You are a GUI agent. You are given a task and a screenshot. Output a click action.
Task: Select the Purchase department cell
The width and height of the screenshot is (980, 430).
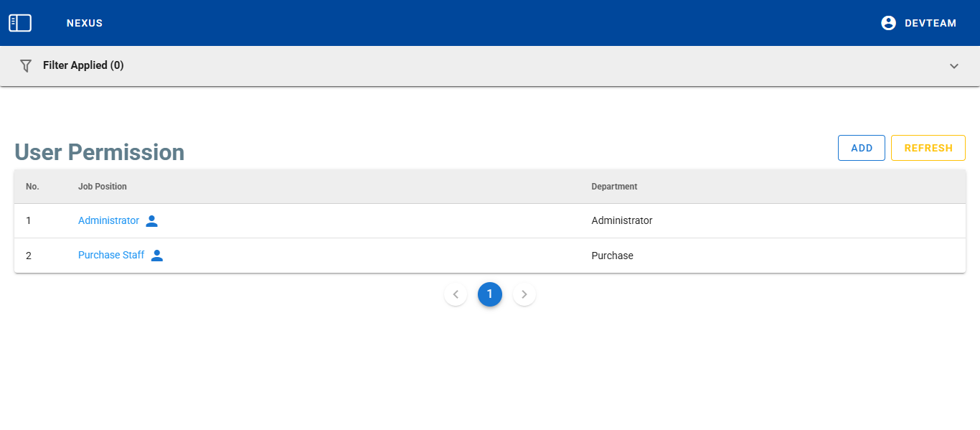[612, 256]
